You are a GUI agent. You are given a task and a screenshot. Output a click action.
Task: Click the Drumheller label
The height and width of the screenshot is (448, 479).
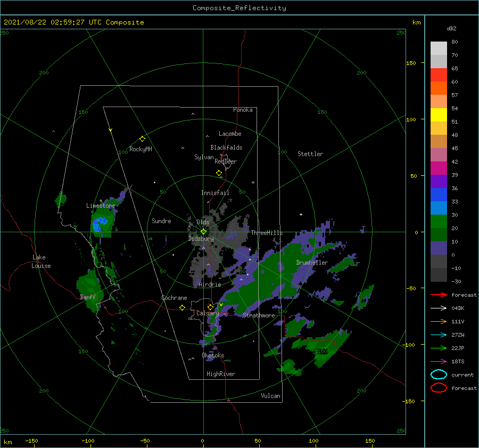click(312, 263)
